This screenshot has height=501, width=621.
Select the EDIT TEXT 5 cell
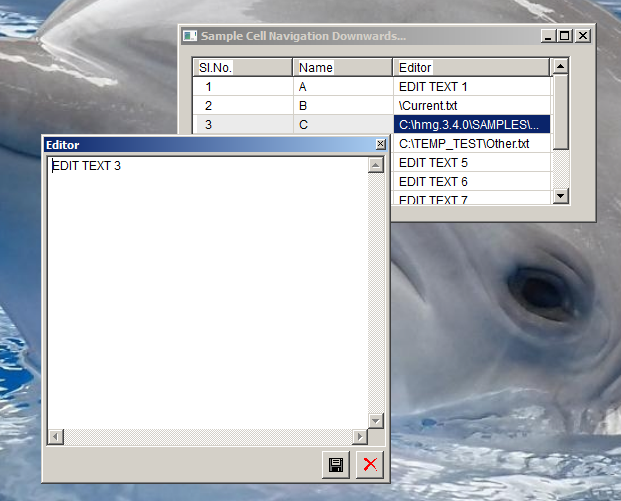(x=472, y=162)
